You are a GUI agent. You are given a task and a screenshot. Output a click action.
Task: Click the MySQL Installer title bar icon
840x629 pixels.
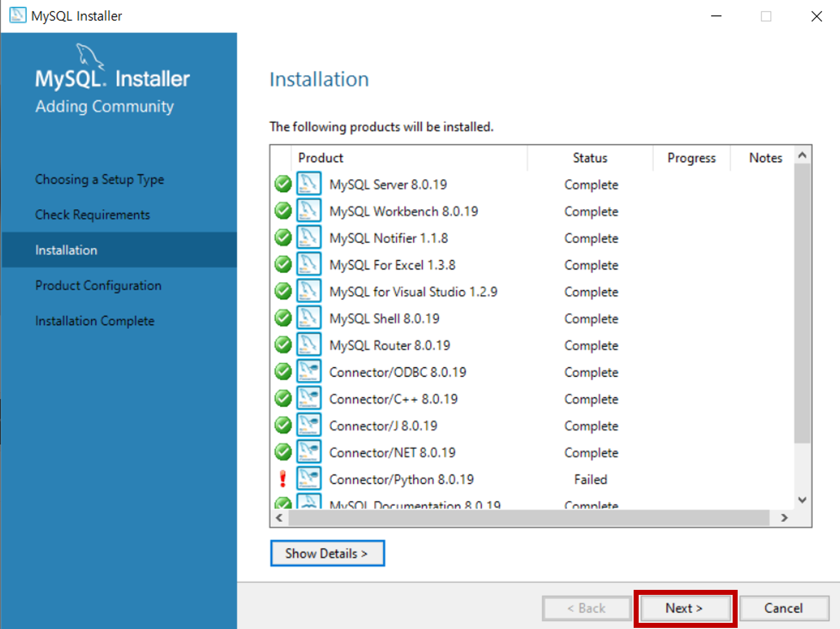[17, 15]
